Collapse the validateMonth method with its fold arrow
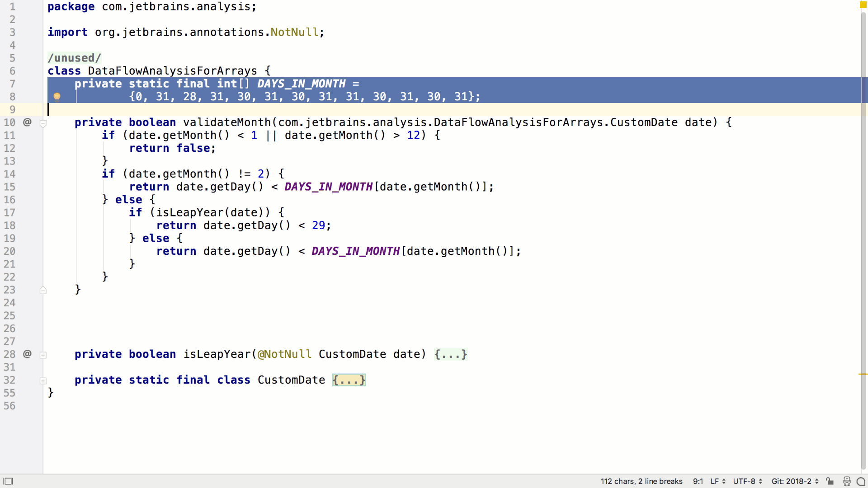This screenshot has width=868, height=488. point(43,123)
